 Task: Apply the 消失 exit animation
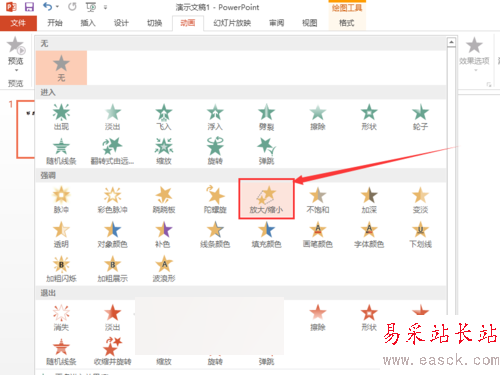tap(61, 317)
